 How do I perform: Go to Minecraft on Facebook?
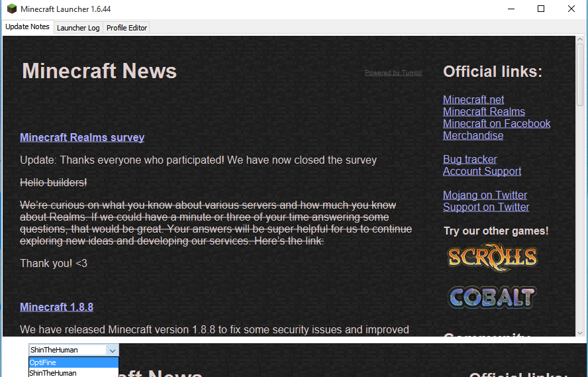496,124
